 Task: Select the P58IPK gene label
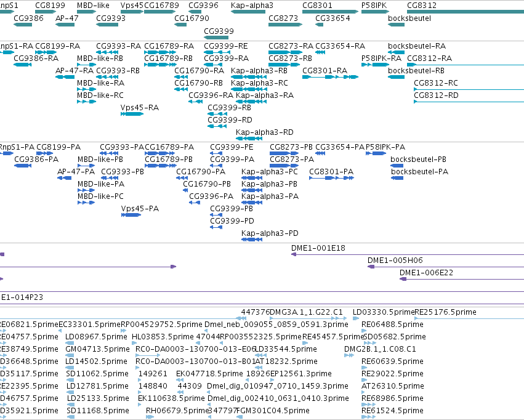pyautogui.click(x=374, y=6)
